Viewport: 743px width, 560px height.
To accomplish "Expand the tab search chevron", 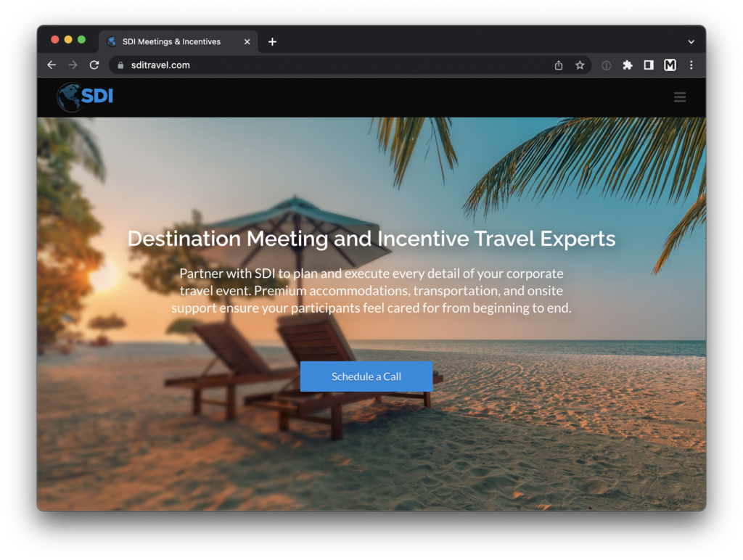I will click(x=691, y=41).
